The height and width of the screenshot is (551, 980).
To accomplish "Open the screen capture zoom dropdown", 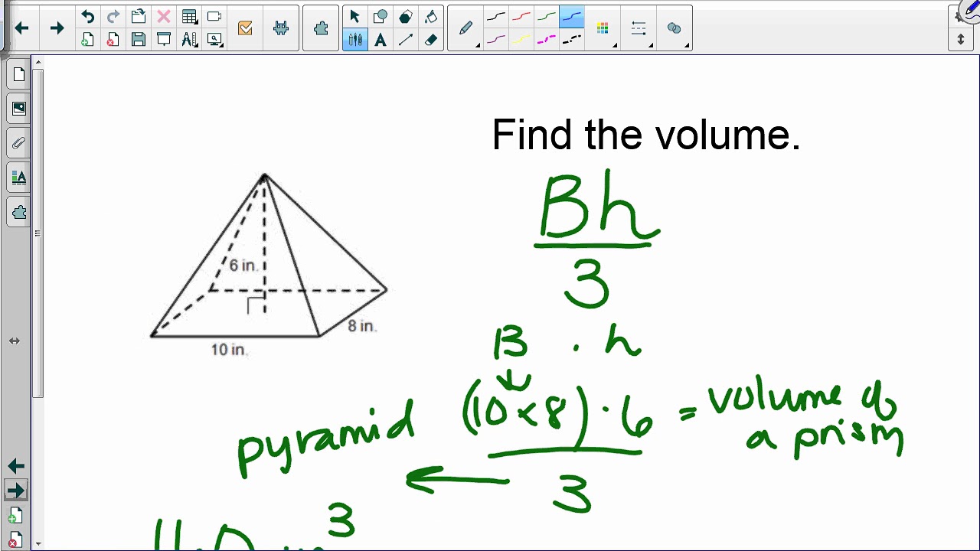I will 214,40.
